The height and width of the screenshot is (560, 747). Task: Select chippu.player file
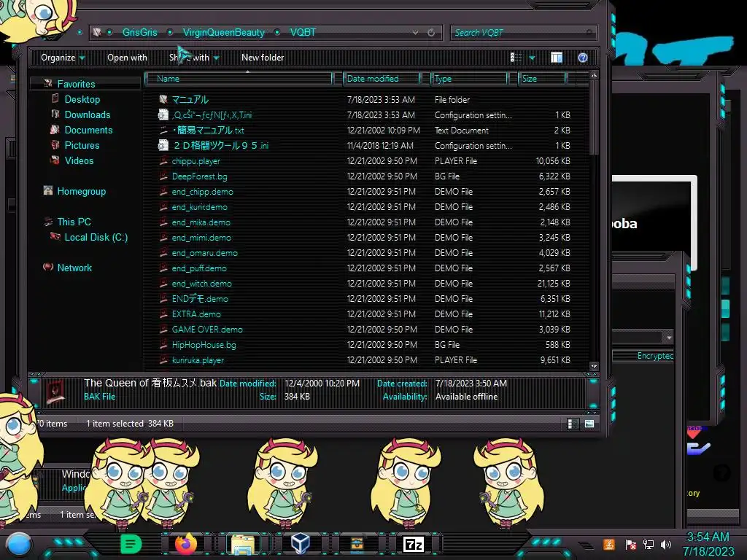coord(196,161)
